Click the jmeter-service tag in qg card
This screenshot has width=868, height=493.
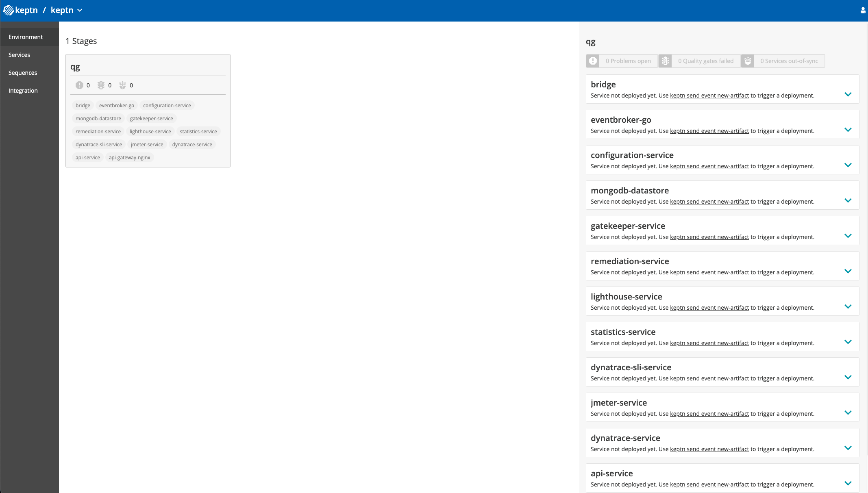[147, 145]
